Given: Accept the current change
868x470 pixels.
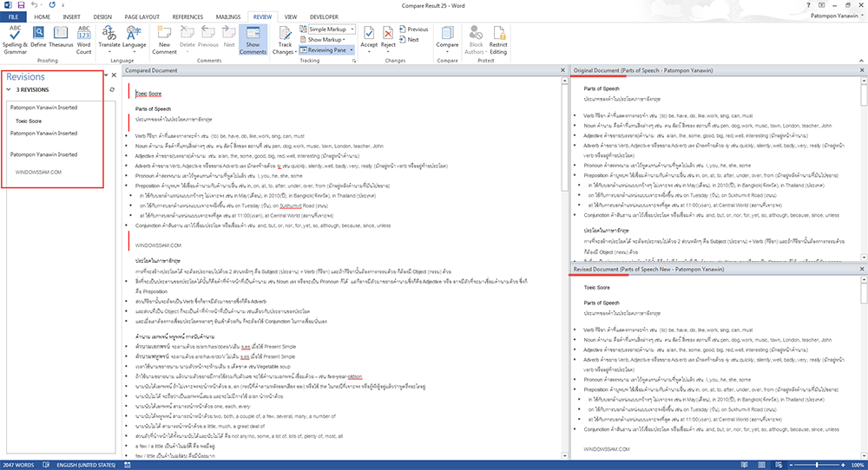Looking at the screenshot, I should [369, 37].
